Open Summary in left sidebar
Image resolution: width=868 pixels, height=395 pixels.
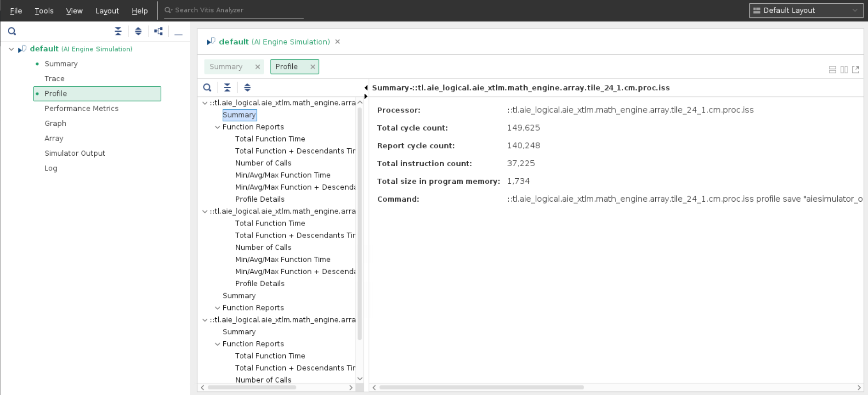click(x=61, y=64)
